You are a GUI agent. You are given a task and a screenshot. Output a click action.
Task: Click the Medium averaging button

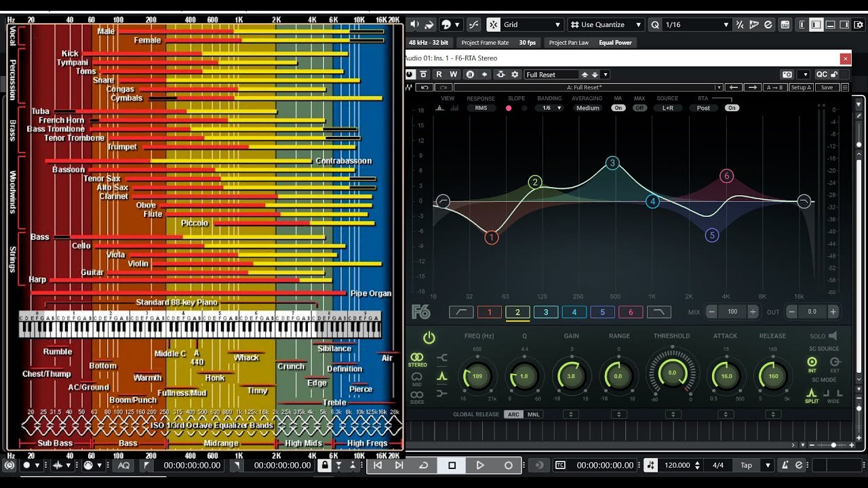pyautogui.click(x=588, y=108)
